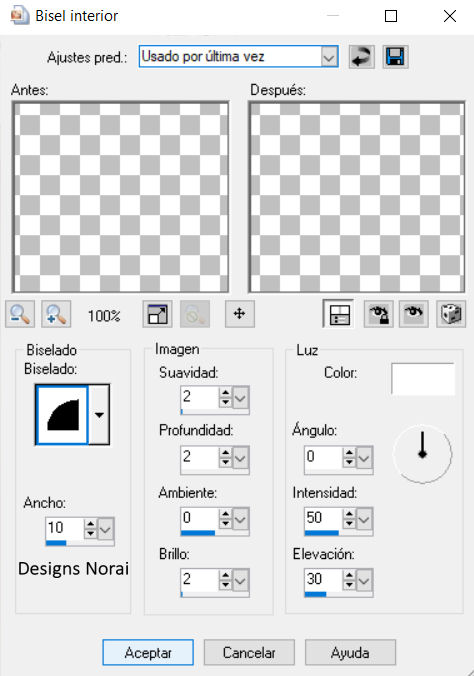Click the Cancelar button
The width and height of the screenshot is (474, 676).
(x=249, y=652)
